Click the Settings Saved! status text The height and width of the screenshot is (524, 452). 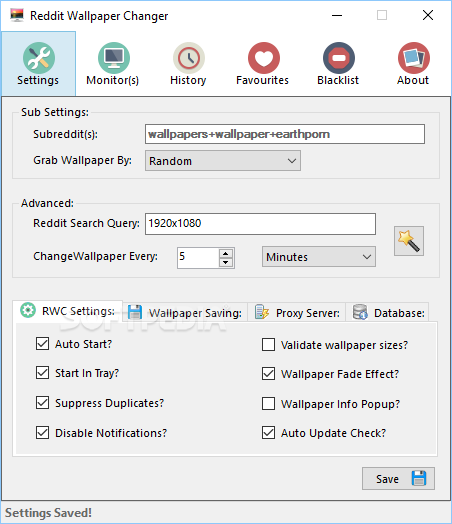tap(48, 513)
